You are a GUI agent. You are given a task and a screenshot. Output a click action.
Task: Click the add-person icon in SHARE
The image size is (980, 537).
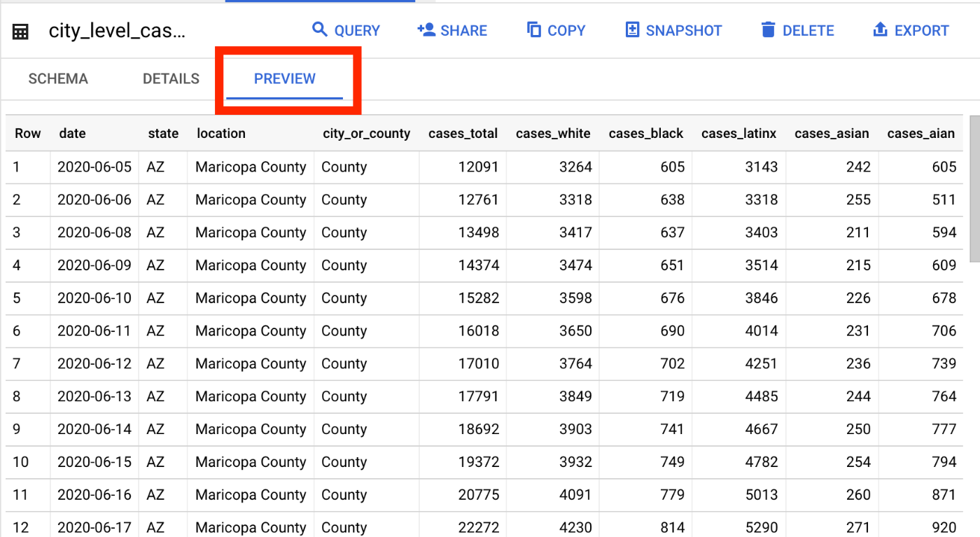426,29
